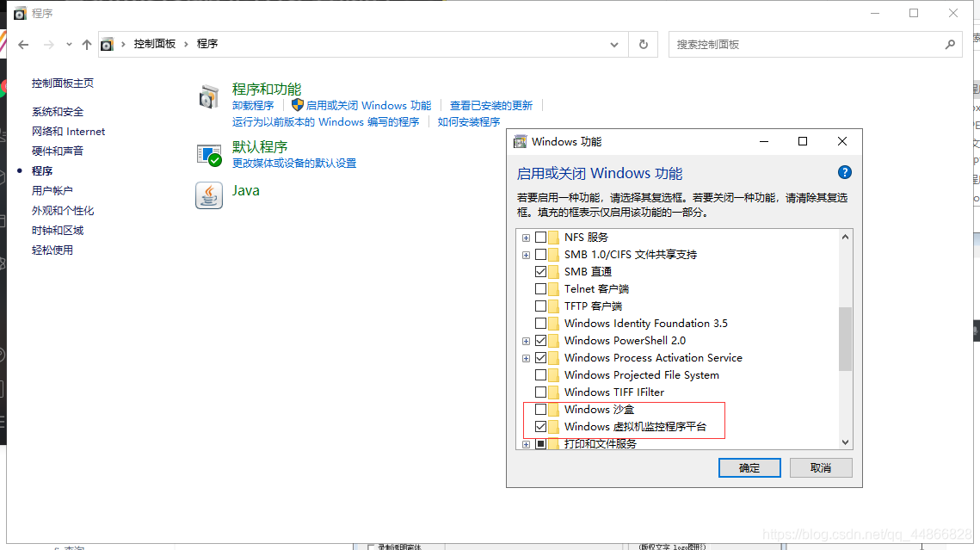The height and width of the screenshot is (550, 980).
Task: Uncheck Windows 虚拟机监控程序平台 checkbox
Action: click(x=540, y=427)
